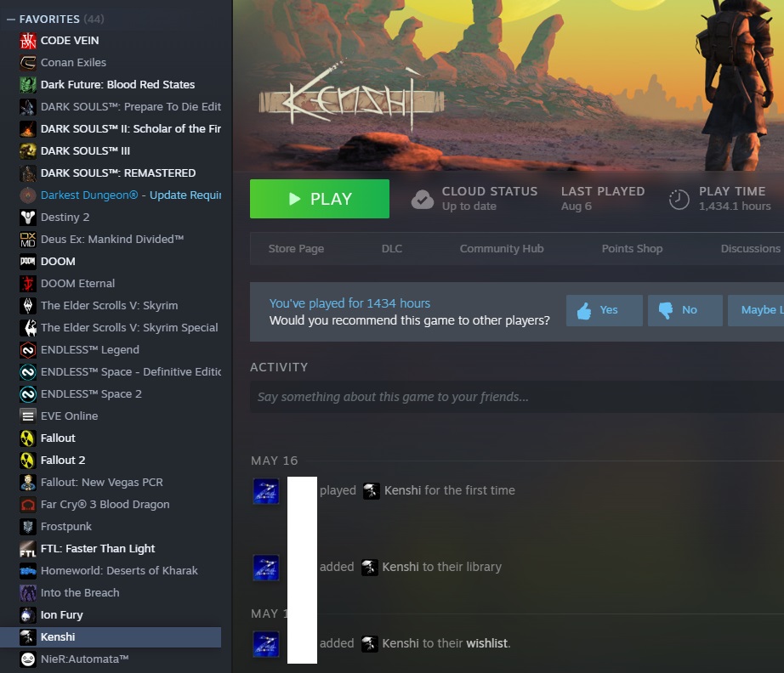Image resolution: width=784 pixels, height=673 pixels.
Task: Click the Darkest Dungeon icon
Action: [28, 195]
